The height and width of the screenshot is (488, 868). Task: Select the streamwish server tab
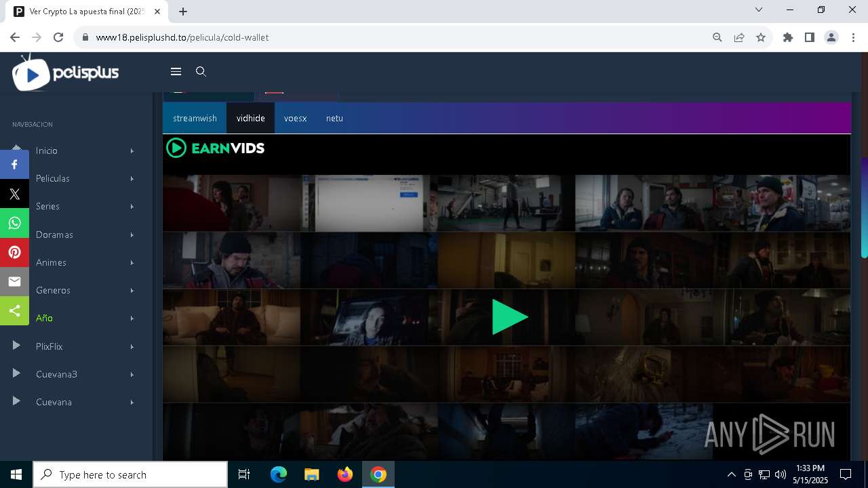point(195,118)
